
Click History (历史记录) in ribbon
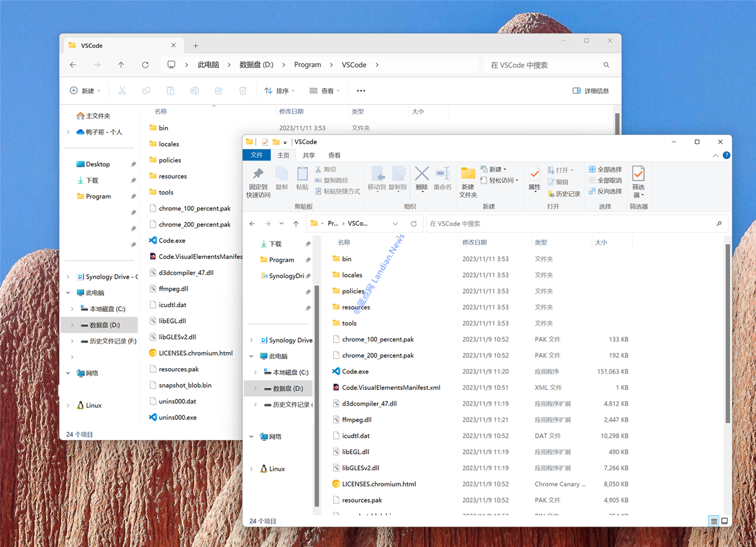click(x=564, y=194)
